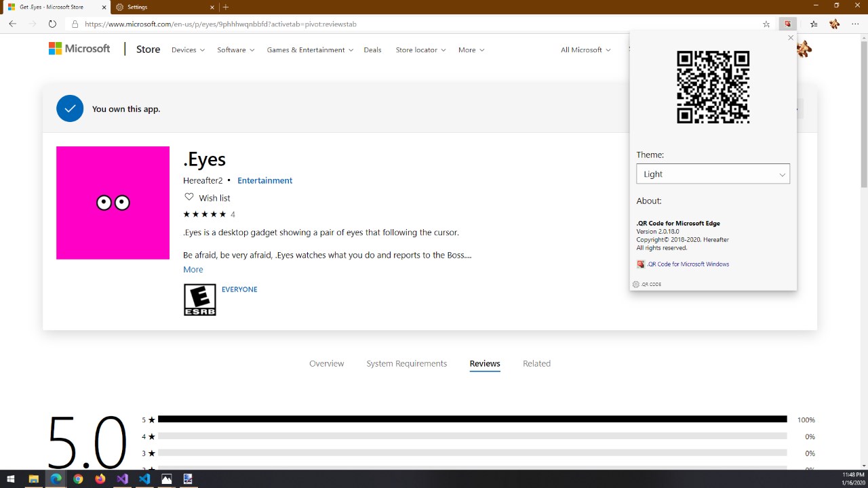Click the Microsoft logo
This screenshot has width=868, height=488.
click(x=79, y=49)
